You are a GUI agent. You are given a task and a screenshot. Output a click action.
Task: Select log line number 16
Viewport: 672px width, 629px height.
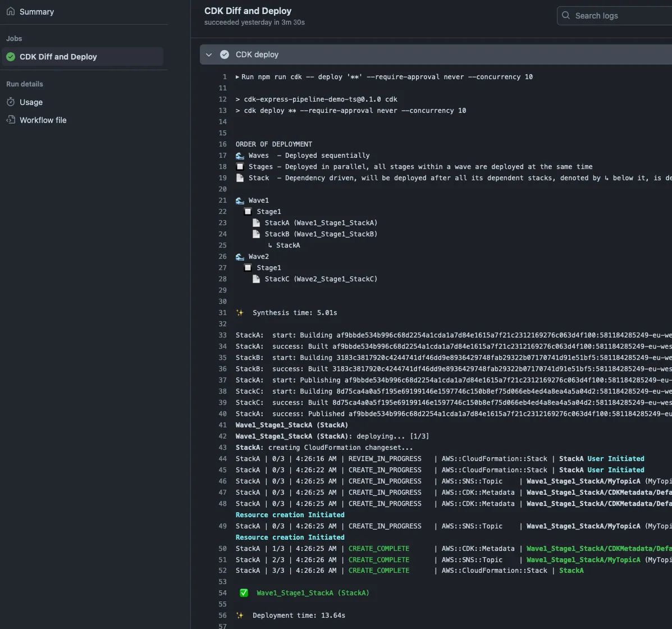[222, 144]
